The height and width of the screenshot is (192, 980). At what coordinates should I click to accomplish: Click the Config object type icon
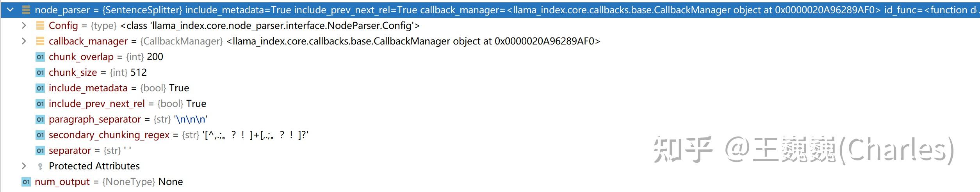pos(40,26)
